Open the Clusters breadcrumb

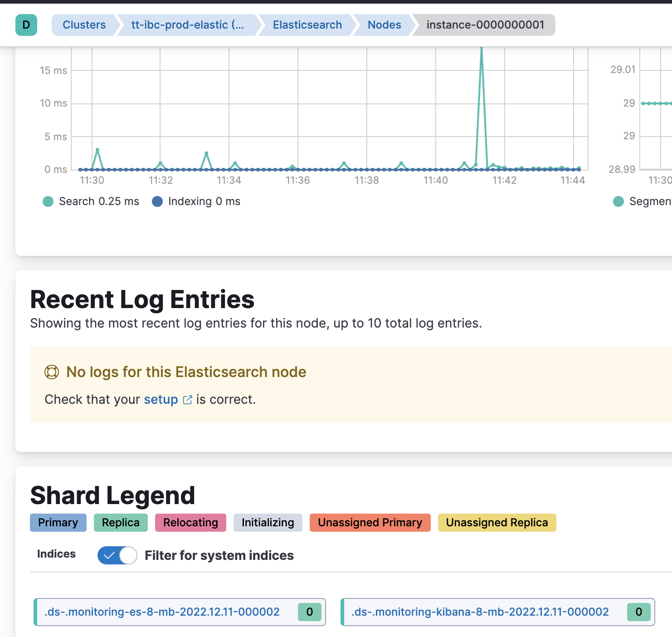[x=84, y=25]
